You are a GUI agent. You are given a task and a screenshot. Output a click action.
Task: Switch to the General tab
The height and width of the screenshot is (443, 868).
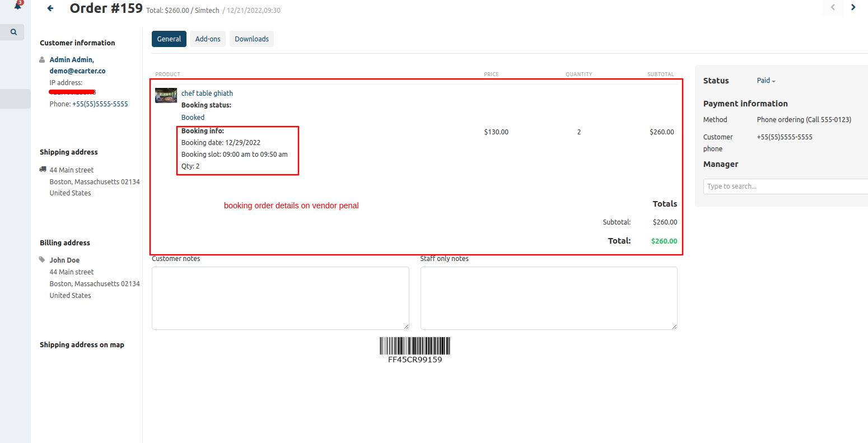(x=169, y=39)
